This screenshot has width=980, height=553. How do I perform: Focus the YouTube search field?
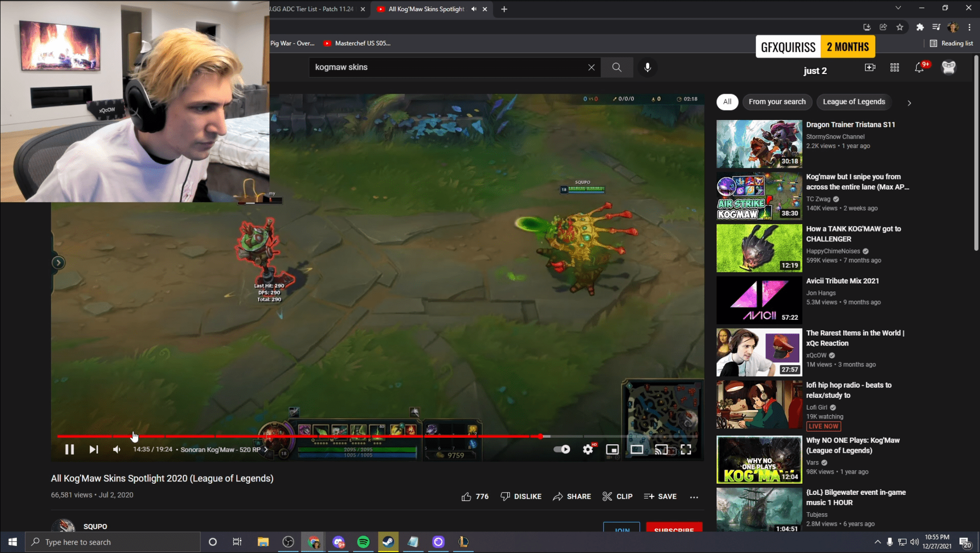(448, 67)
